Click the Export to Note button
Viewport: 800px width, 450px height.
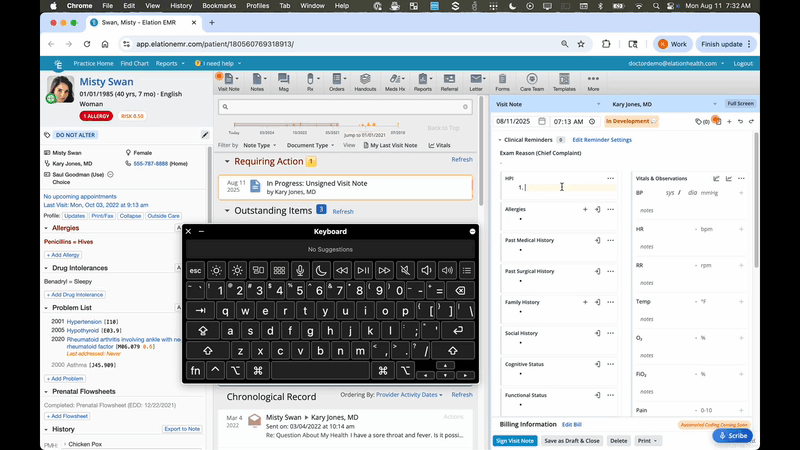coord(182,429)
